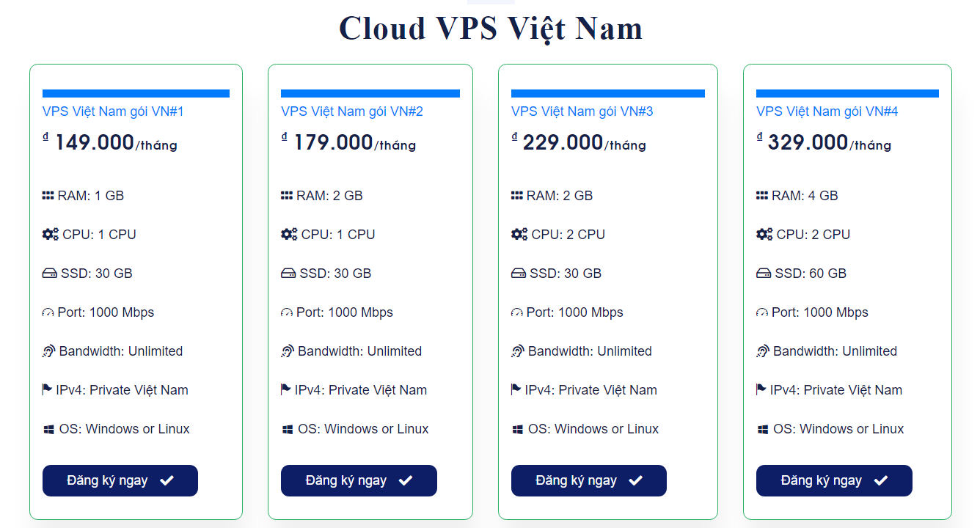Open the VPS Việt Nam gói VN#2 link
The height and width of the screenshot is (528, 980).
[351, 111]
